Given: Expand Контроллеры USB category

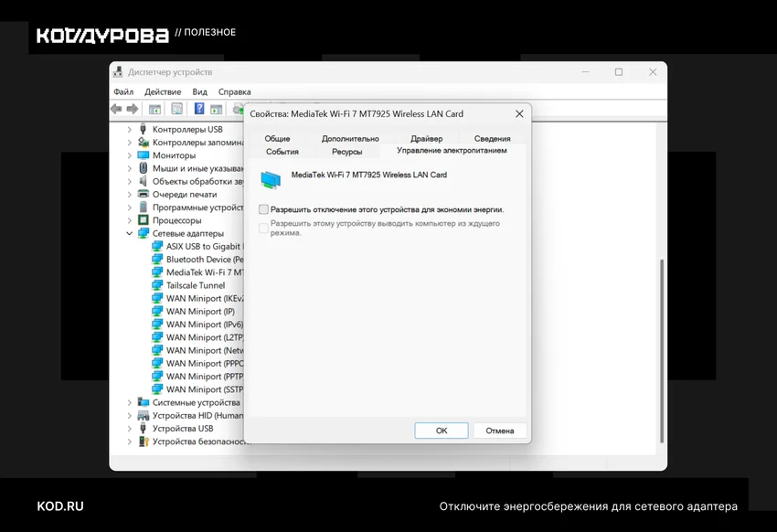Looking at the screenshot, I should (x=129, y=129).
